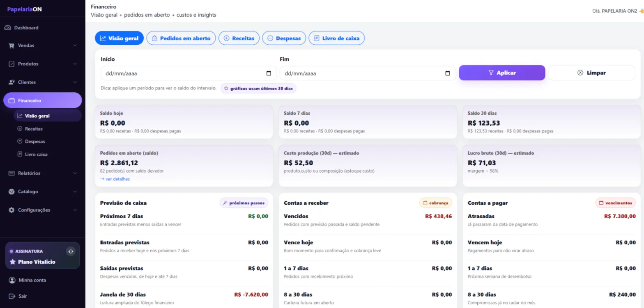The image size is (644, 308).
Task: Click the Receitas down-arrow icon in sidebar
Action: pyautogui.click(x=20, y=129)
